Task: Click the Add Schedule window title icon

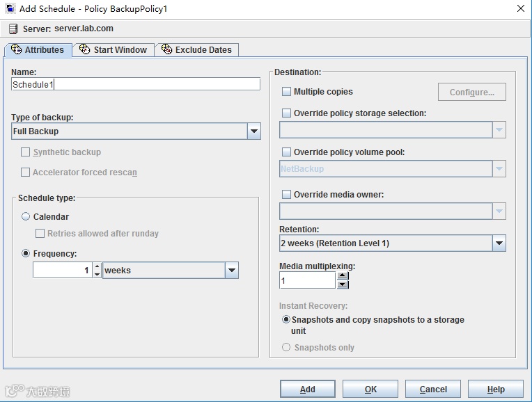Action: click(10, 9)
